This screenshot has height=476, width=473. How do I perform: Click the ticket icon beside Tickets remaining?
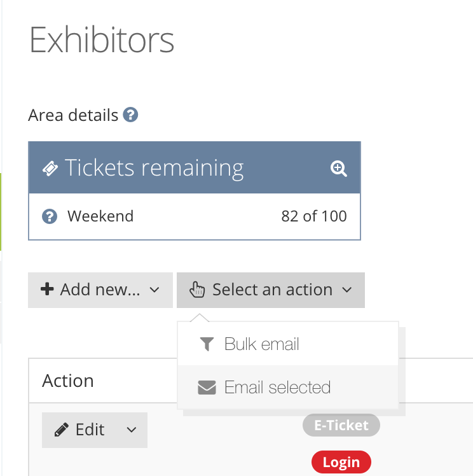(50, 168)
